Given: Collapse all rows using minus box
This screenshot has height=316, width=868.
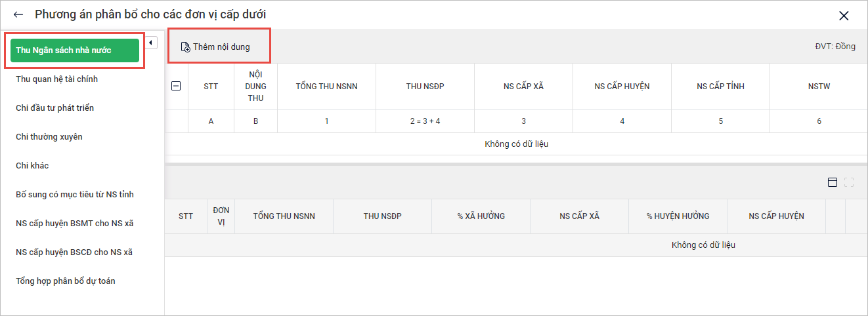Looking at the screenshot, I should coord(176,86).
